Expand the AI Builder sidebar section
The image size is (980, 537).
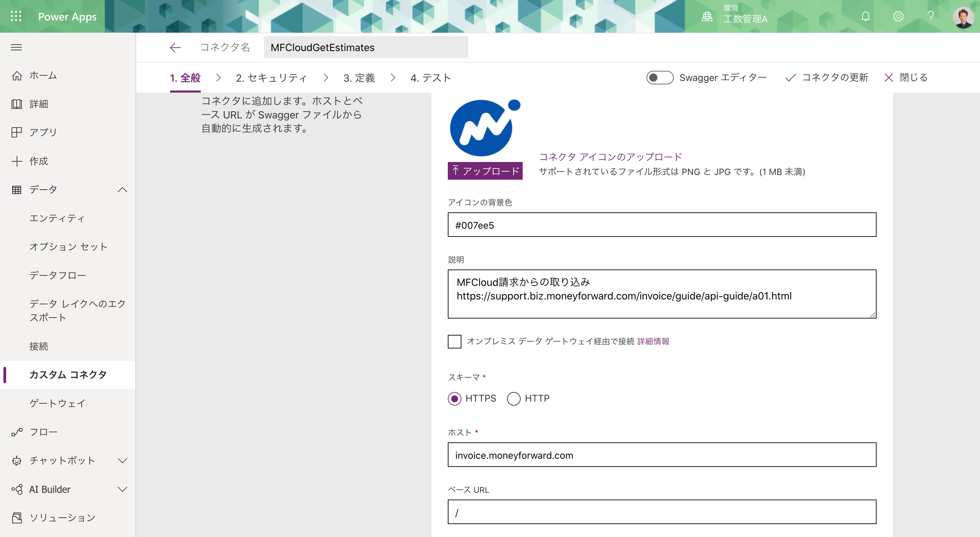(x=122, y=489)
